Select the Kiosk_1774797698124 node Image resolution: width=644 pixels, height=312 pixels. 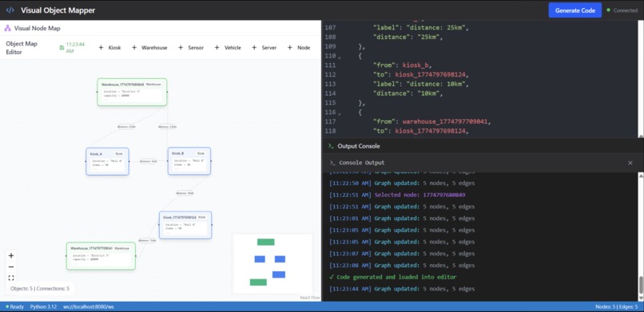click(185, 225)
